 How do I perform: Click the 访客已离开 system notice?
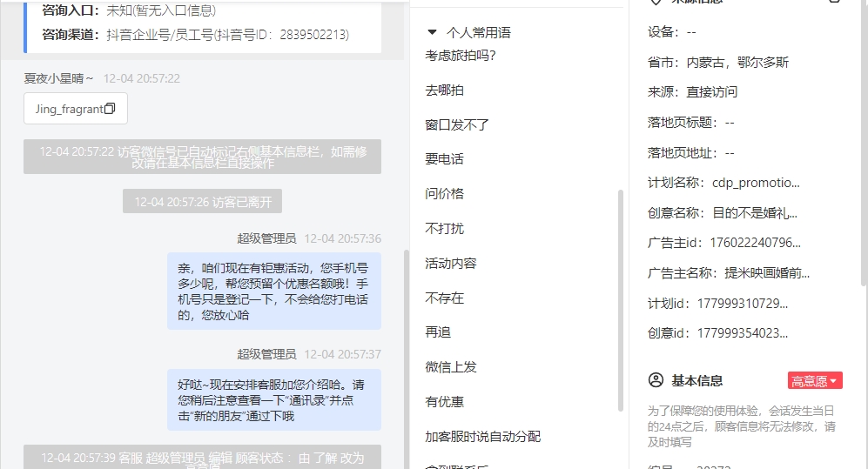click(x=203, y=201)
